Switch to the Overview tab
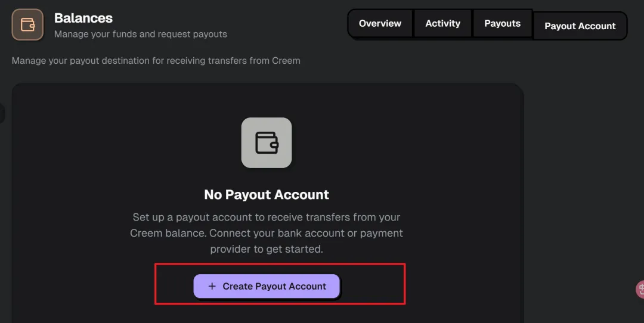The width and height of the screenshot is (644, 323). coord(380,24)
